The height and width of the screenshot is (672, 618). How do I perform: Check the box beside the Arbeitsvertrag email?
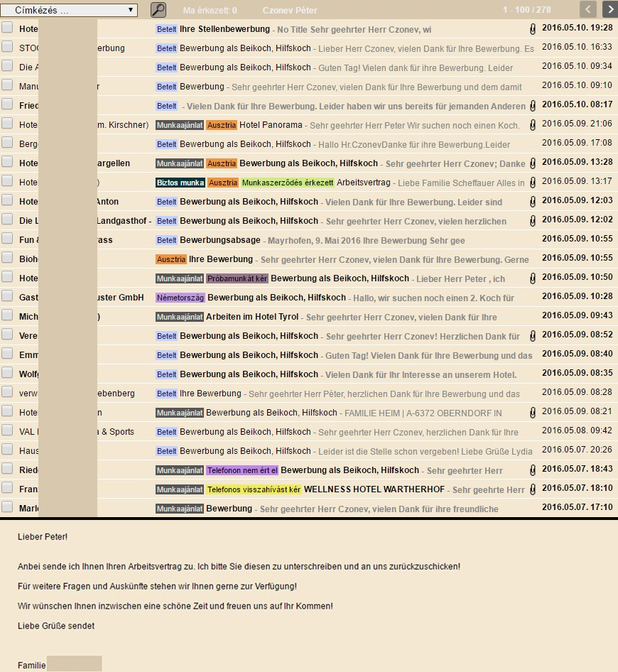[x=7, y=181]
